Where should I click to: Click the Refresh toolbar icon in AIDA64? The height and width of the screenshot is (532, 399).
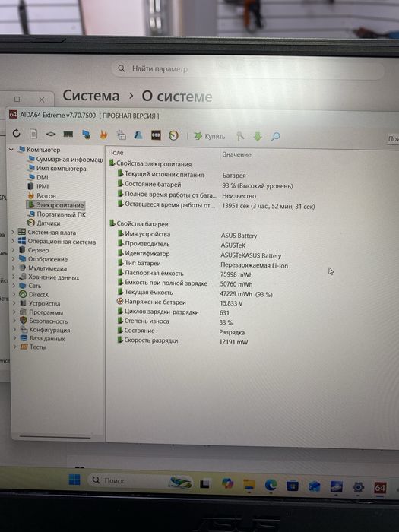16,133
